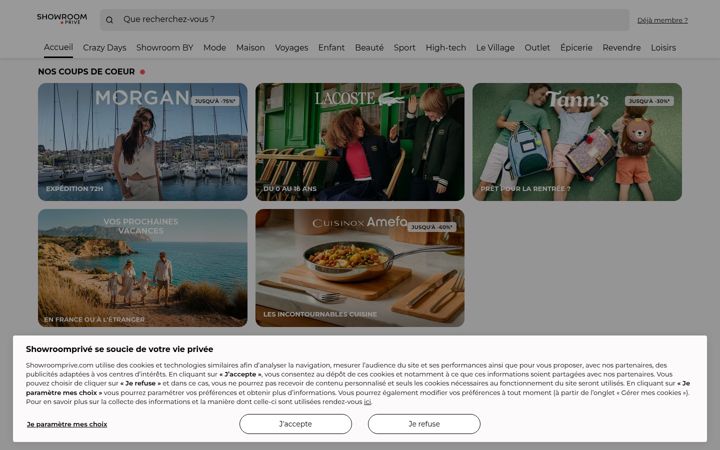Viewport: 720px width, 450px height.
Task: Open the Voyages category
Action: pyautogui.click(x=291, y=48)
